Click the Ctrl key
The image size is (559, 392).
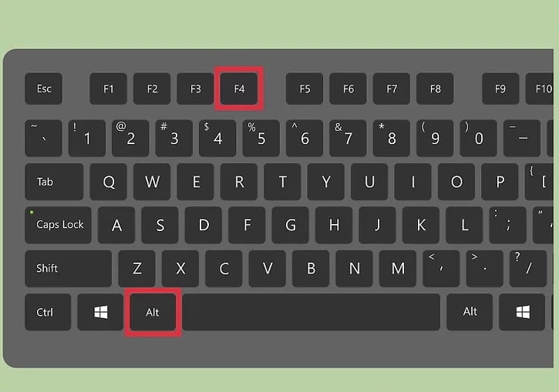click(48, 312)
